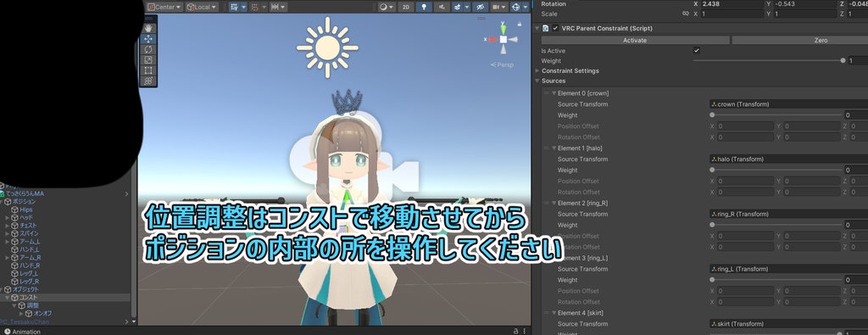Screen dimensions: 868x335
Task: Adjust Element 1 halo Weight slider
Action: point(776,170)
